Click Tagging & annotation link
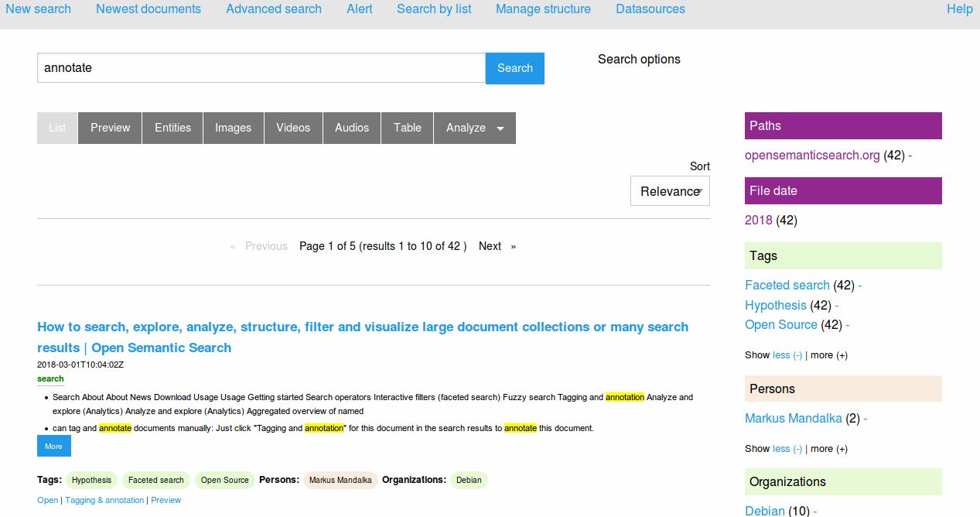 pos(104,501)
